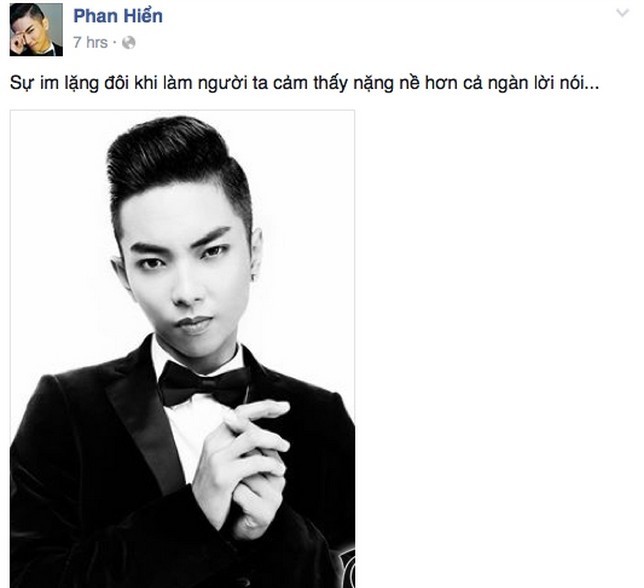This screenshot has width=644, height=588.
Task: Click the bow tie in the photo
Action: point(204,384)
